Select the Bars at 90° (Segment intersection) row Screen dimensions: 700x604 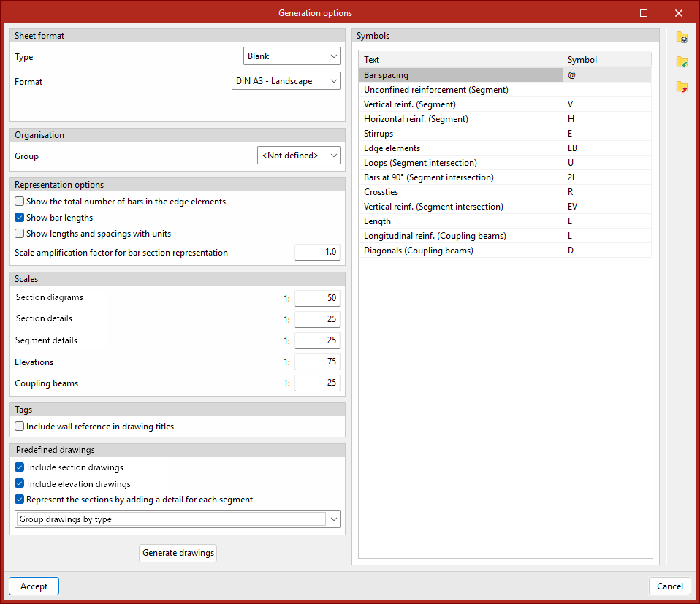coord(506,177)
